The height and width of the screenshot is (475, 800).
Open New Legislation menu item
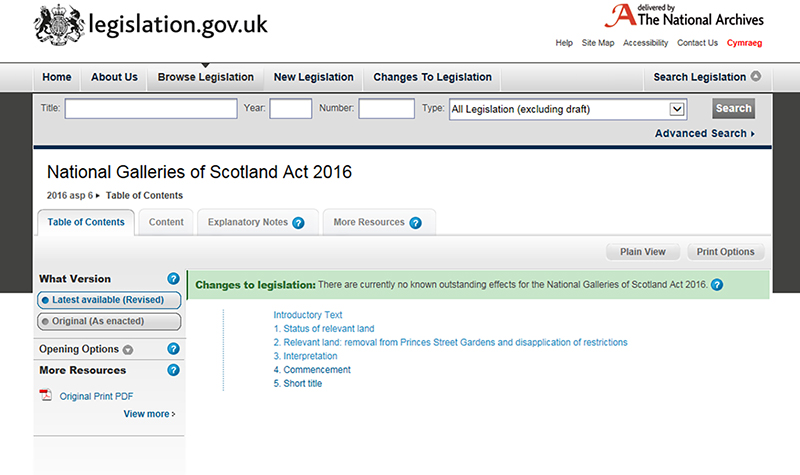tap(313, 77)
